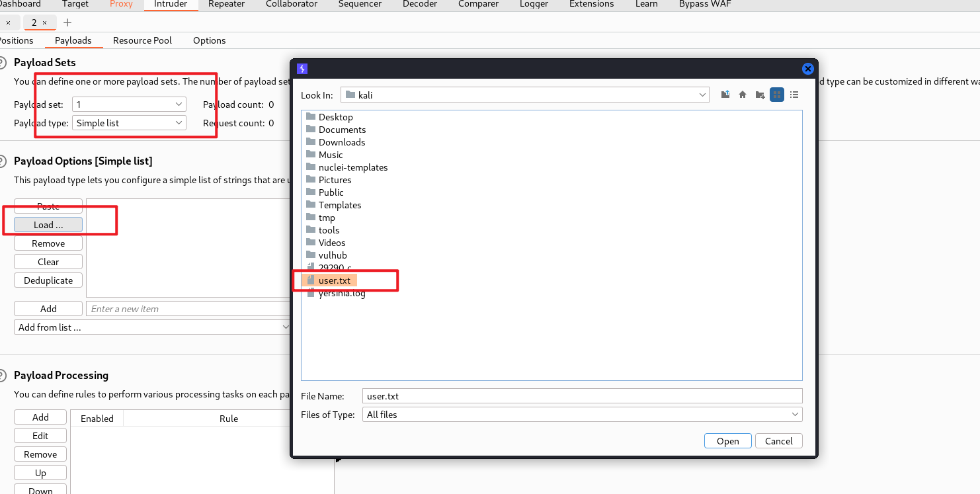Close the file chooser with blue X
The height and width of the screenshot is (494, 980).
pos(807,69)
